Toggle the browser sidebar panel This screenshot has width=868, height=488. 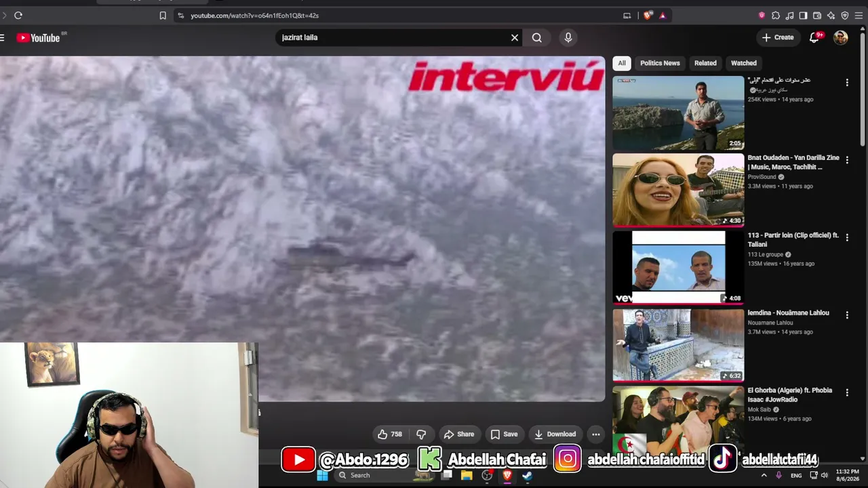pyautogui.click(x=803, y=16)
